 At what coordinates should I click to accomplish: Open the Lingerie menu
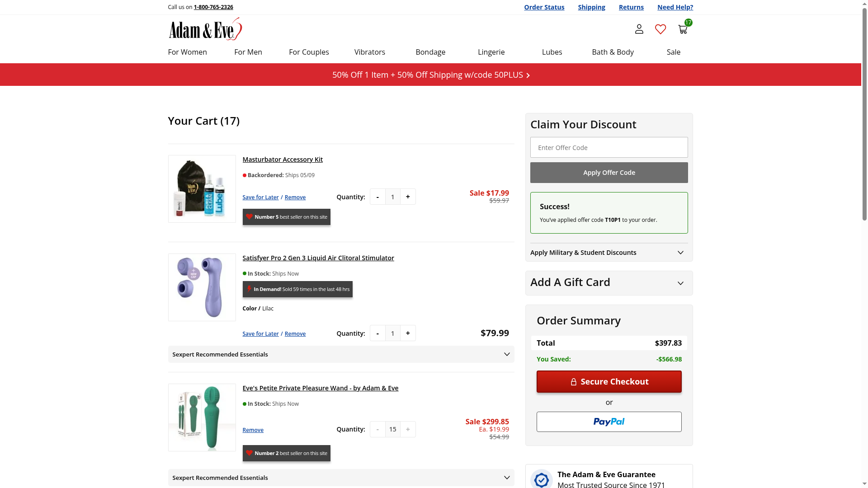(491, 52)
